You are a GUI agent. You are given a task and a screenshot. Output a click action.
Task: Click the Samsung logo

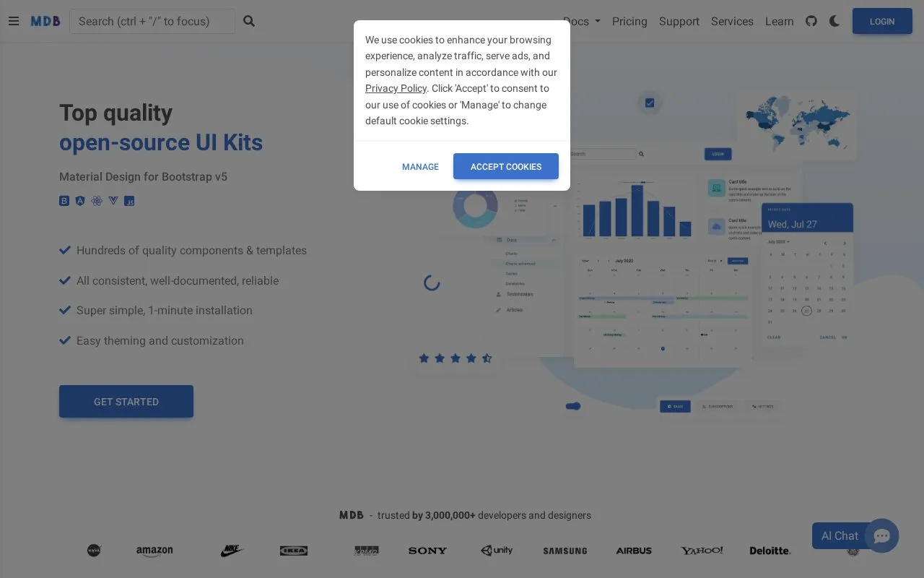coord(565,551)
